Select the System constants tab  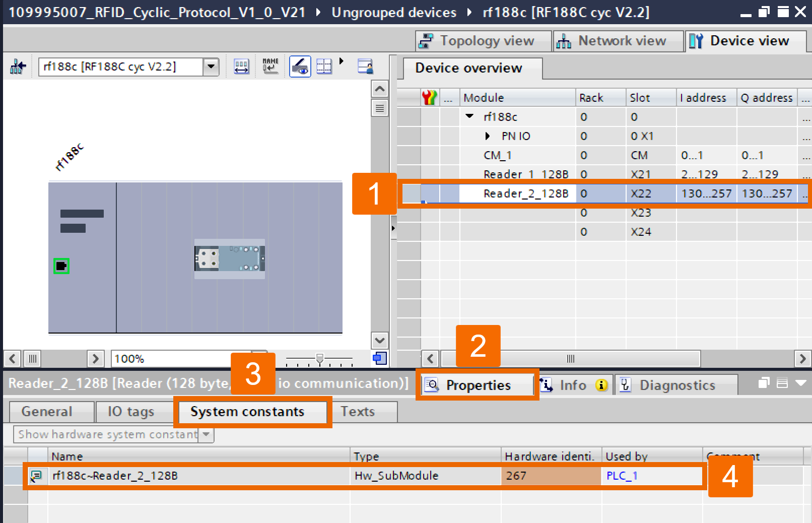(252, 412)
